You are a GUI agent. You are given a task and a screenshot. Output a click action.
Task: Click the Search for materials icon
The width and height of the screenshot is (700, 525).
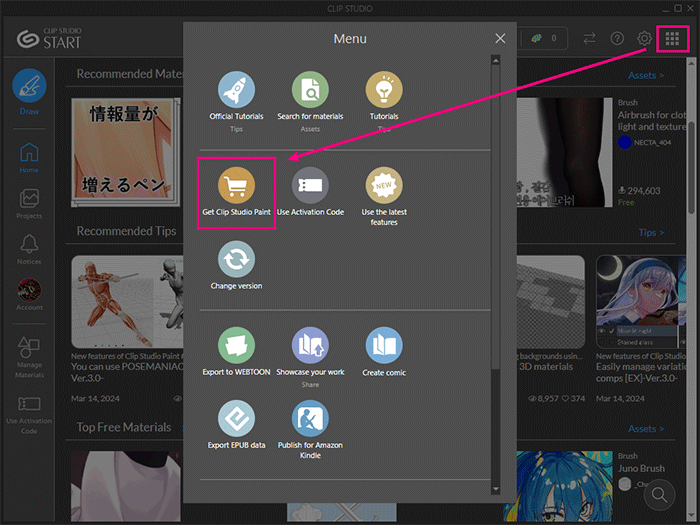coord(310,91)
